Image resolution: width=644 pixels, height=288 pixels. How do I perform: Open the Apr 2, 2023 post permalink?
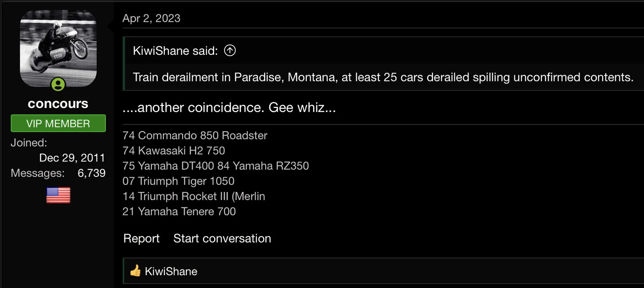[151, 18]
